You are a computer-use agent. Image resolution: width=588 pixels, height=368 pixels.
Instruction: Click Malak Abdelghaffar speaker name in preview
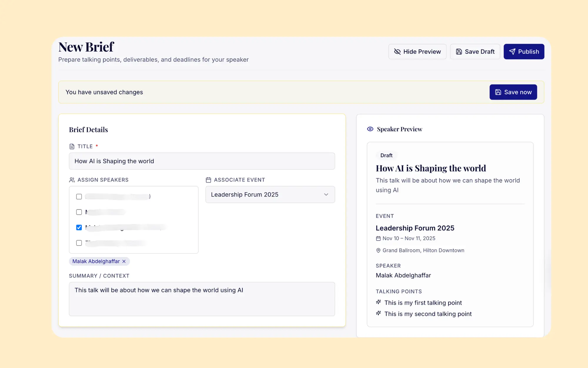point(403,276)
